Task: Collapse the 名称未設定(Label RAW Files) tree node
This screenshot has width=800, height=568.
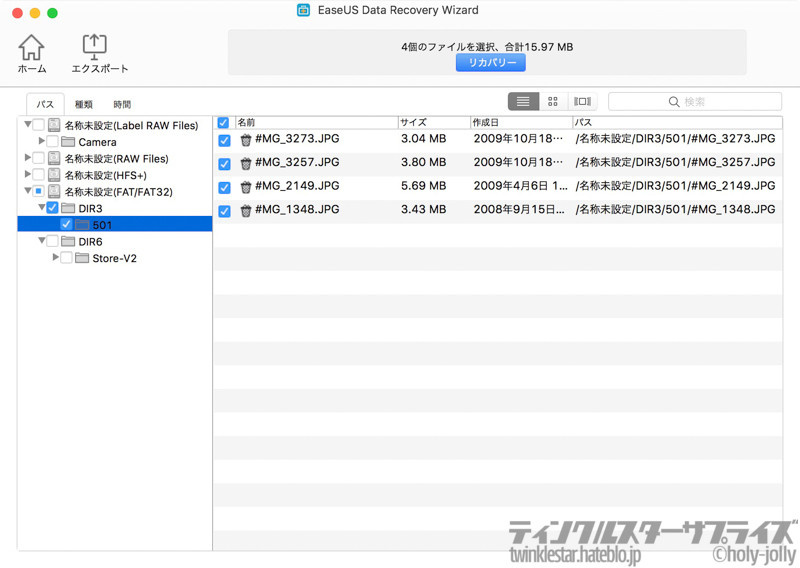Action: pos(28,124)
